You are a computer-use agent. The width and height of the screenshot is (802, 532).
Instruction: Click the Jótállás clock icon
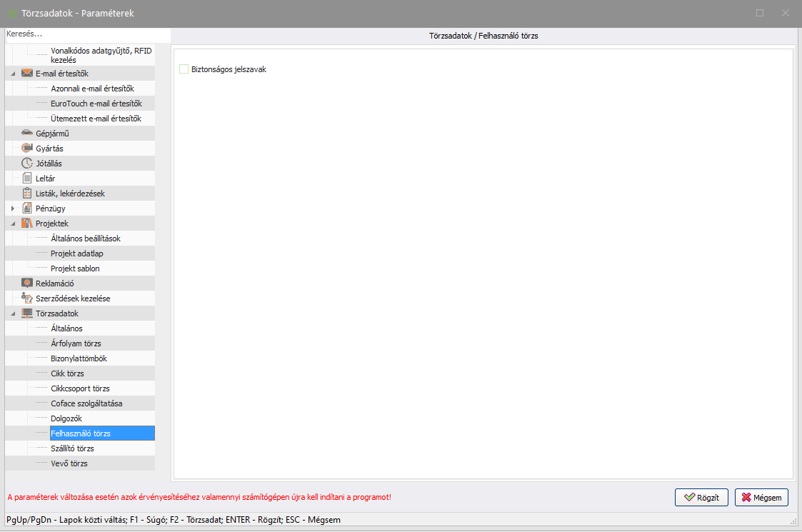tap(27, 164)
